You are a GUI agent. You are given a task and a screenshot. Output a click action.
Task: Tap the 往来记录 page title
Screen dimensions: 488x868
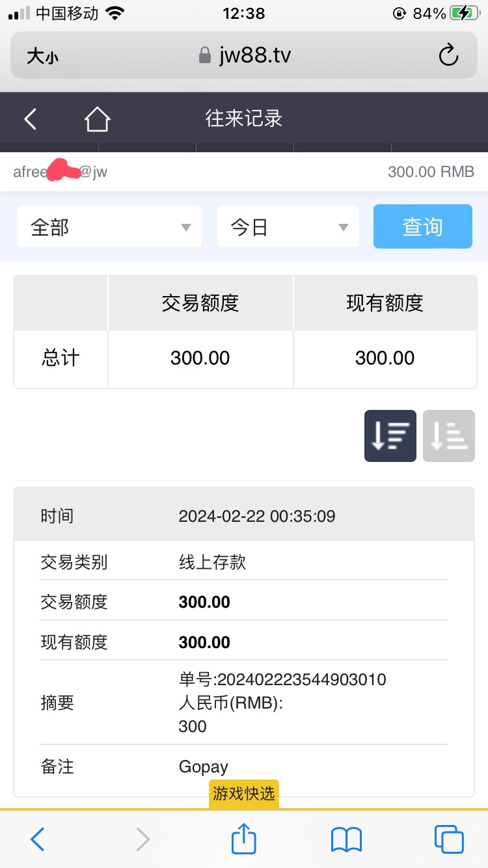(244, 119)
